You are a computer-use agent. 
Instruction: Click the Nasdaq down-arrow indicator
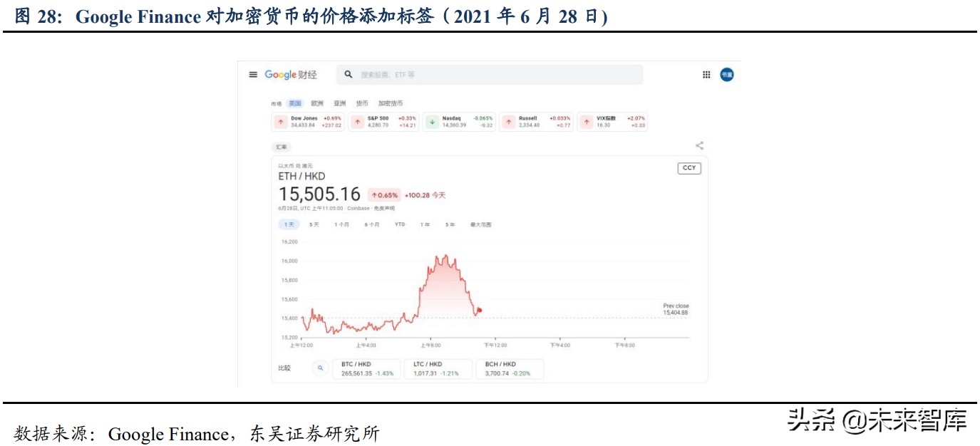[434, 121]
